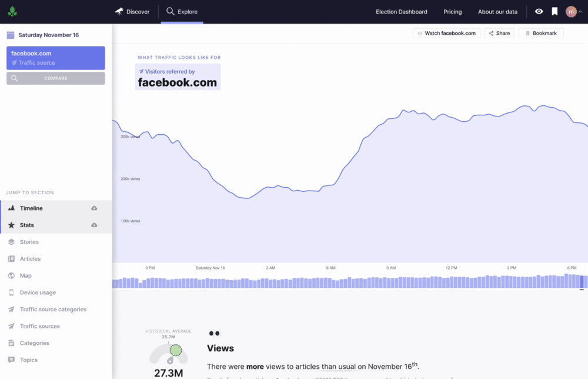Toggle the download cloud next to Timeline
The image size is (588, 379).
94,208
